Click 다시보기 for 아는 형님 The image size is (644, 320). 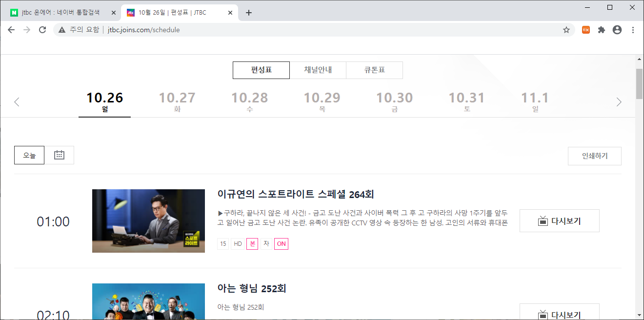click(560, 312)
